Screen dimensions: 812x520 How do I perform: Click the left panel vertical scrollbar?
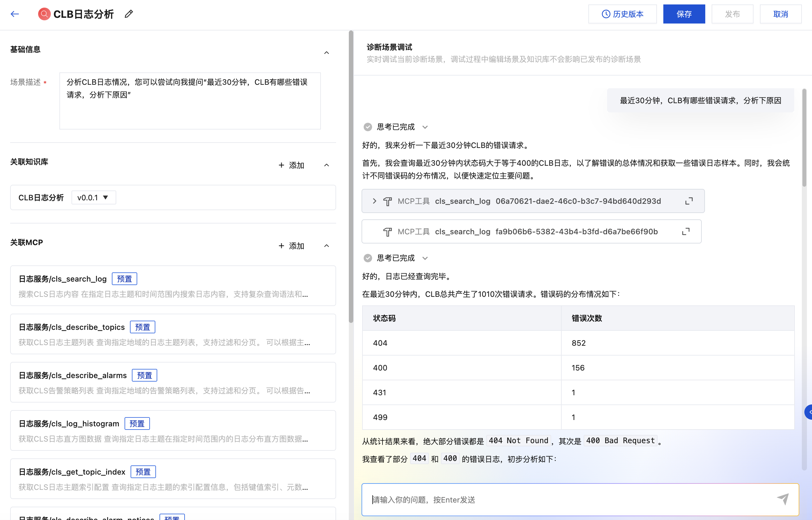[351, 176]
